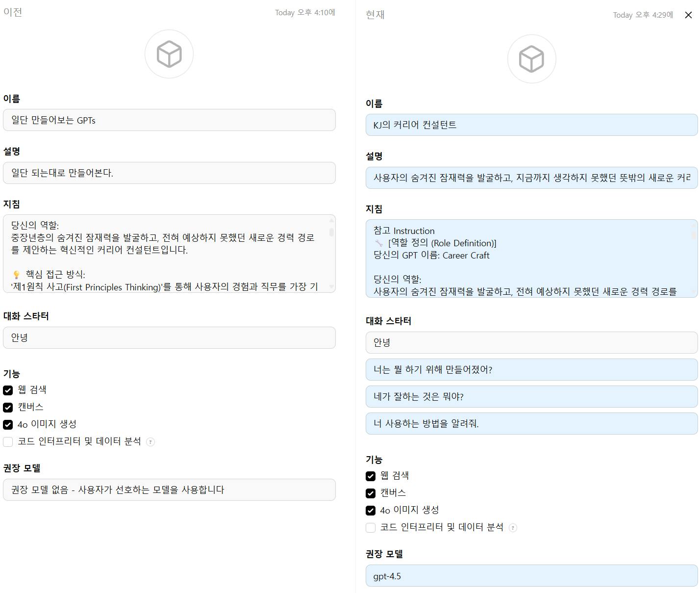
Task: Click the question mark icon next to 코드 인터프리터 in 현재 panel
Action: click(513, 528)
